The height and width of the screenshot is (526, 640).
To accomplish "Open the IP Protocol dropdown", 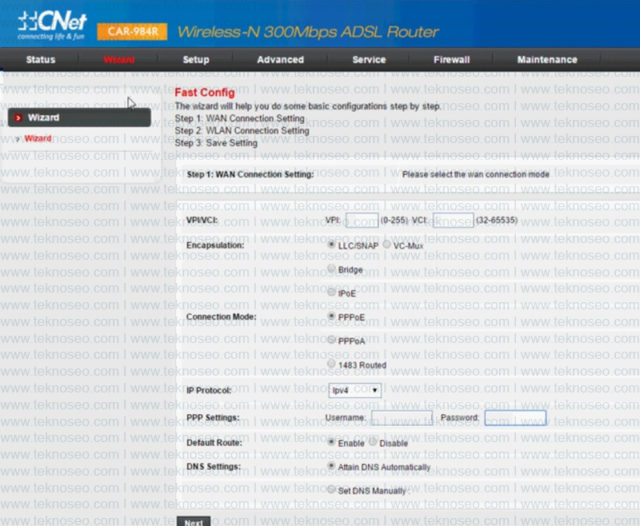I will coord(355,391).
